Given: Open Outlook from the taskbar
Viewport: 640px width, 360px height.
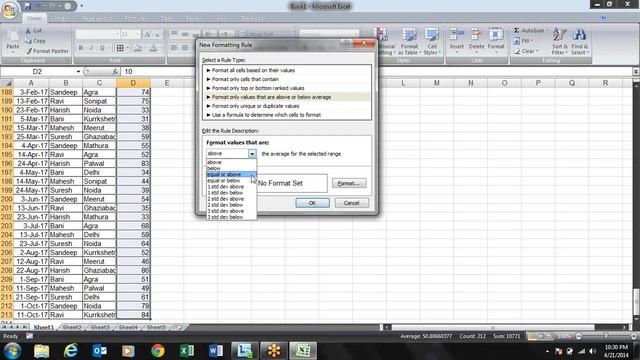Looking at the screenshot, I should pyautogui.click(x=100, y=351).
